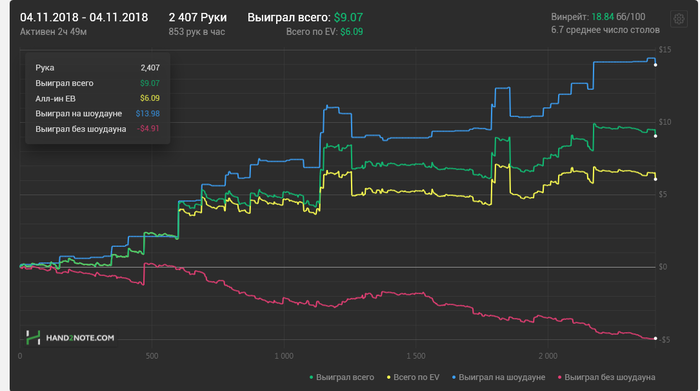Click the y-axis label -$5
700x391 pixels.
pos(665,340)
